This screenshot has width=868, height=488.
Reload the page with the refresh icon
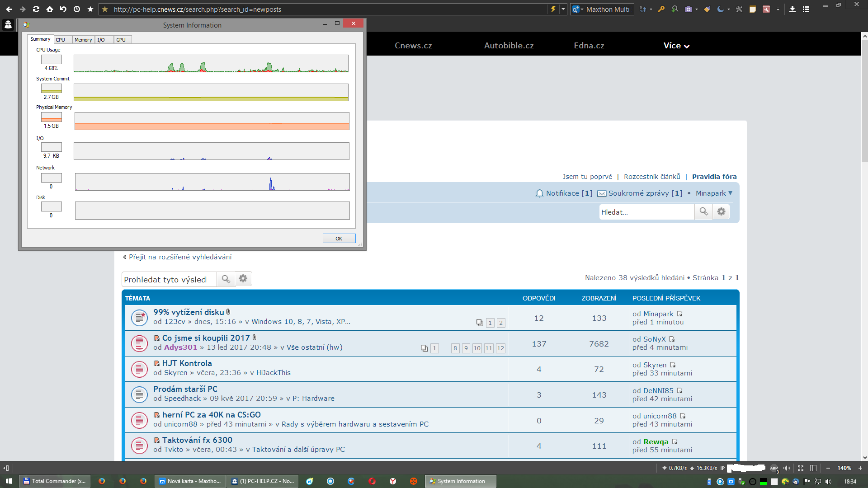(x=36, y=9)
